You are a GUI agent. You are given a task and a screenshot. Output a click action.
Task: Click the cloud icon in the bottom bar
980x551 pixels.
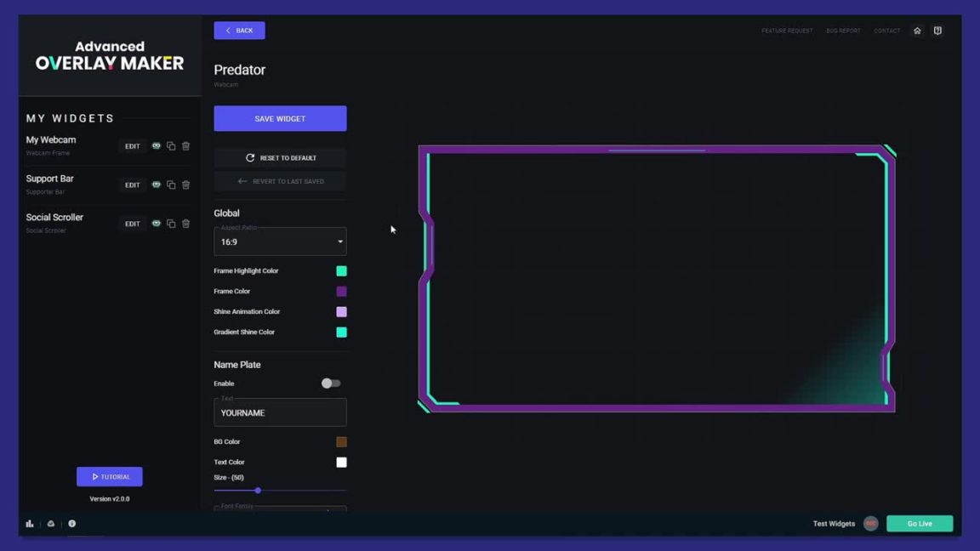point(50,523)
